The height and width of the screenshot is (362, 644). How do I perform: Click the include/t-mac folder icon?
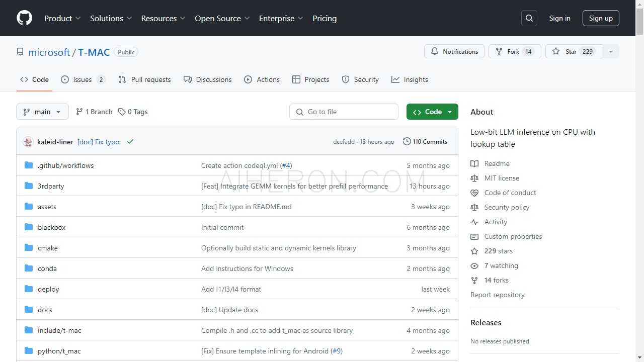29,330
